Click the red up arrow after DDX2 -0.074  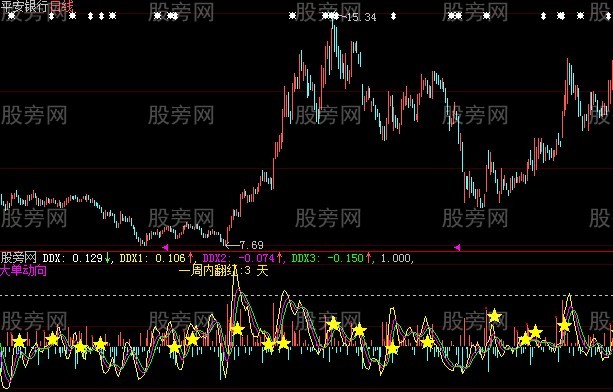280,258
